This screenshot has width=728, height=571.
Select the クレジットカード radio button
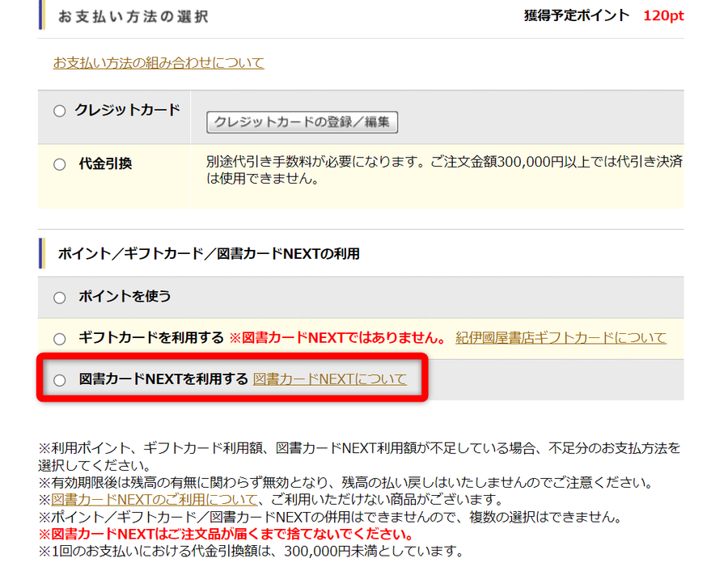(59, 111)
